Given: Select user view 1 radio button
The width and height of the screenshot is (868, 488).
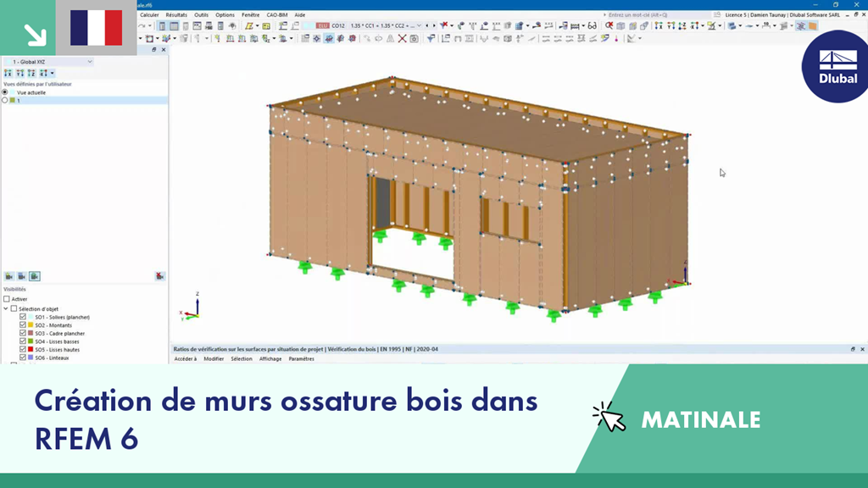Looking at the screenshot, I should pos(5,100).
